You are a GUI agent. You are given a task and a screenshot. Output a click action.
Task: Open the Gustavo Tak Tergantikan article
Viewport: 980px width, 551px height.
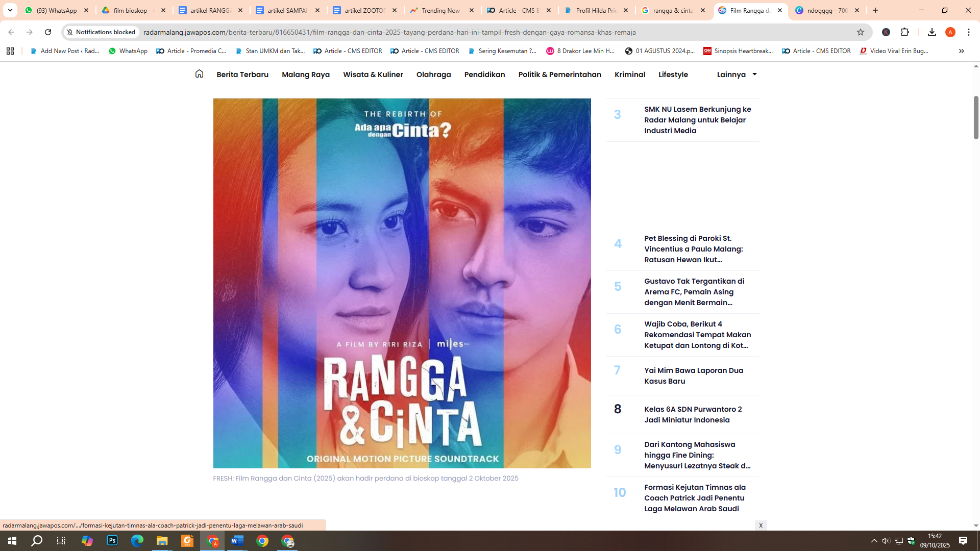click(694, 292)
